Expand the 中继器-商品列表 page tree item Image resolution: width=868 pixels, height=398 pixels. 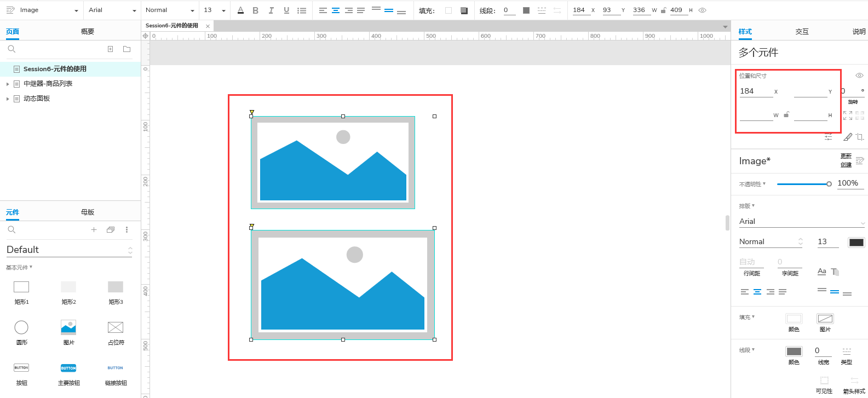8,84
